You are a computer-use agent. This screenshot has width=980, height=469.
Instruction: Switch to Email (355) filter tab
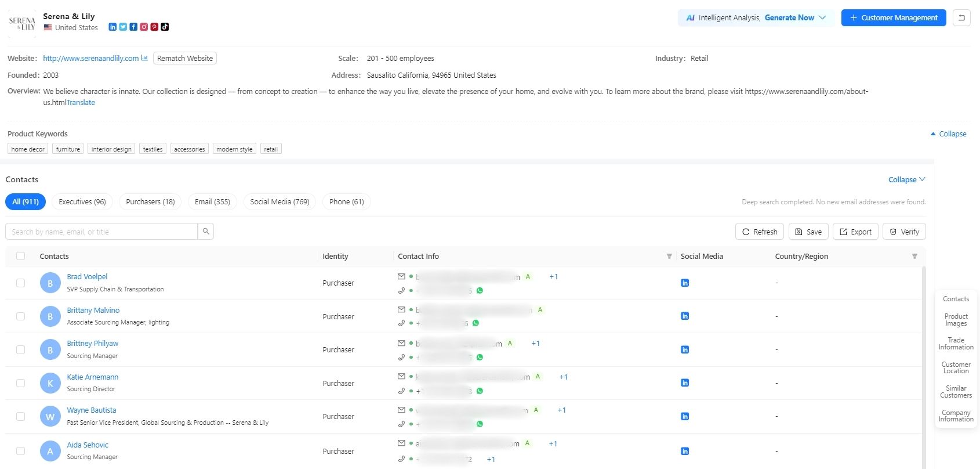[212, 202]
